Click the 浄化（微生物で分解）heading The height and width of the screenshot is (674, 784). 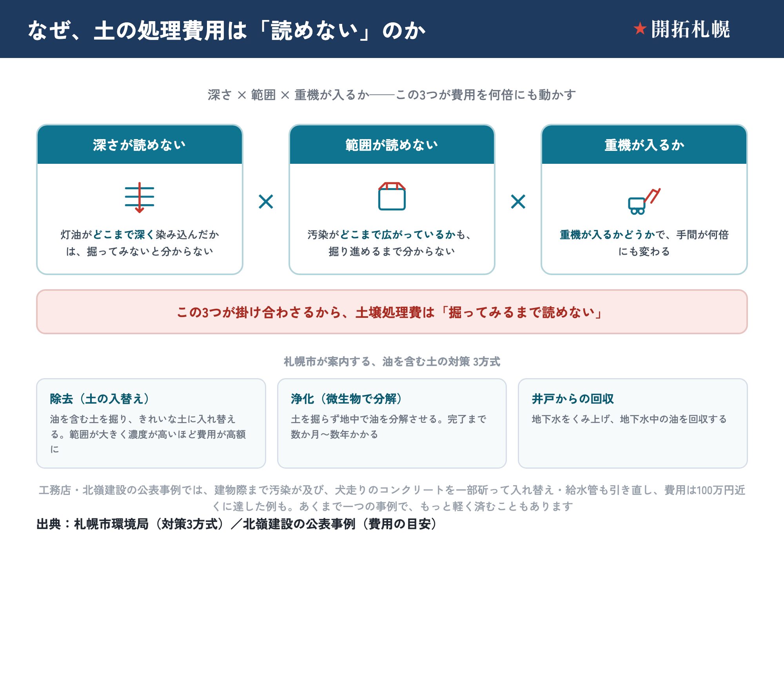click(347, 399)
